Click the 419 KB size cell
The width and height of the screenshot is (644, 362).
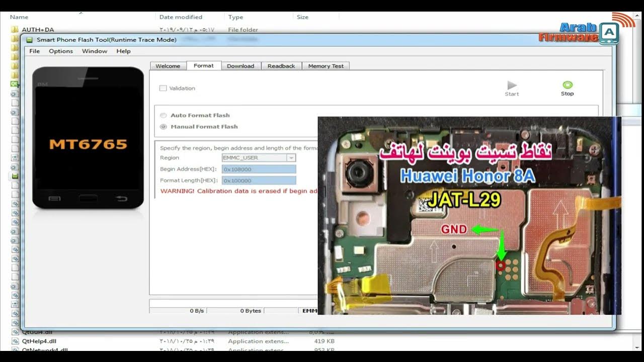pos(324,341)
